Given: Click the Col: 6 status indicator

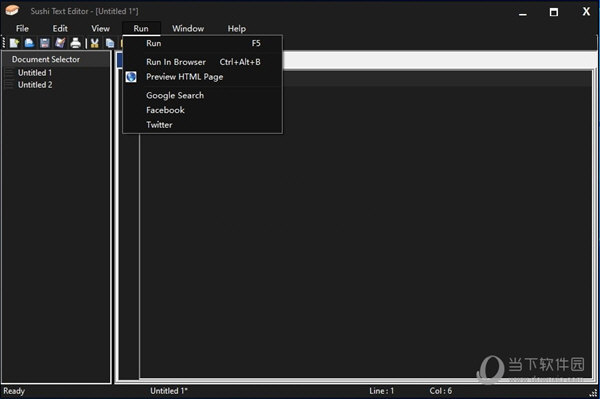Looking at the screenshot, I should (440, 391).
